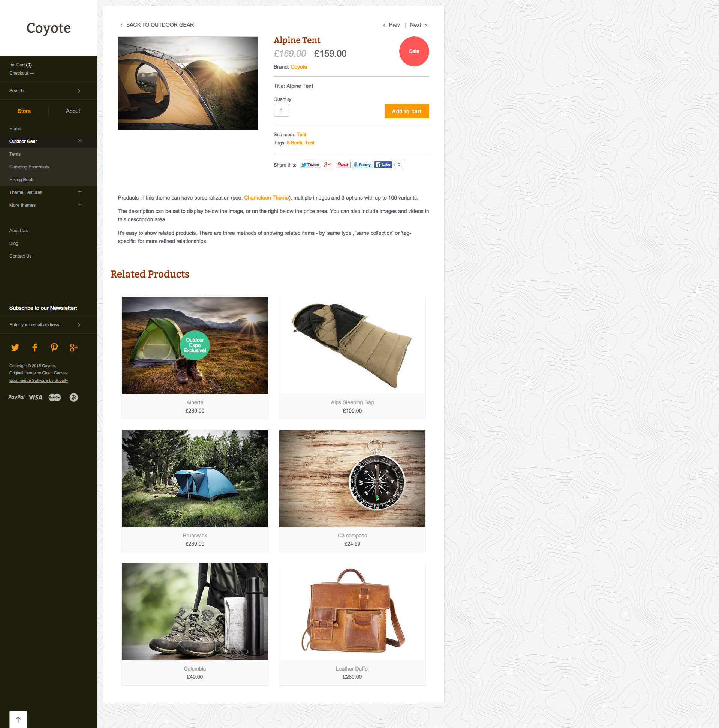Image resolution: width=719 pixels, height=728 pixels.
Task: Open the Facebook social icon in sidebar
Action: click(x=34, y=347)
